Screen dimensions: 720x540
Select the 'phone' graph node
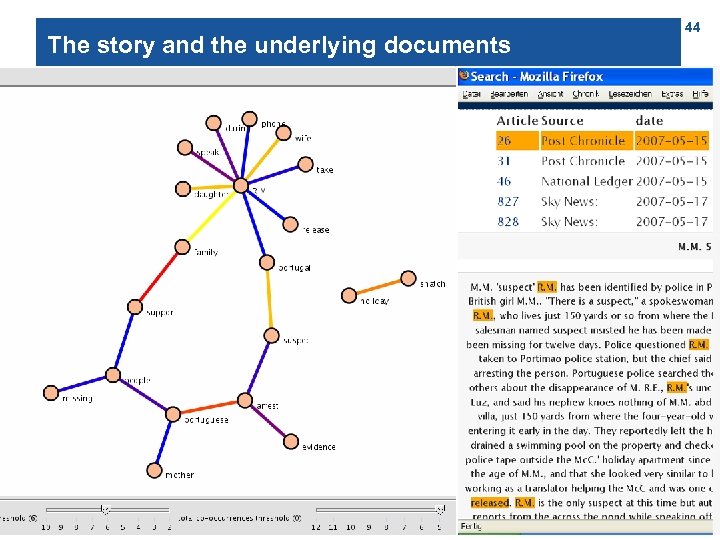point(249,119)
